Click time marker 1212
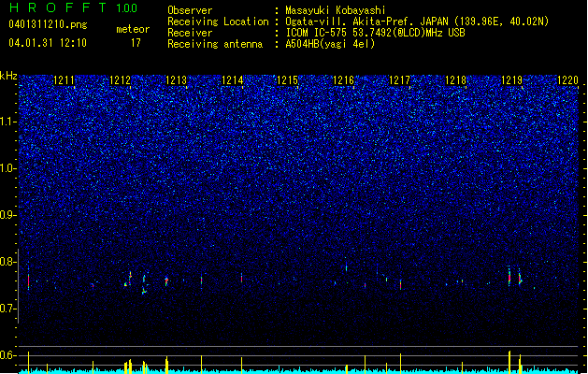This screenshot has width=588, height=374. coord(120,80)
